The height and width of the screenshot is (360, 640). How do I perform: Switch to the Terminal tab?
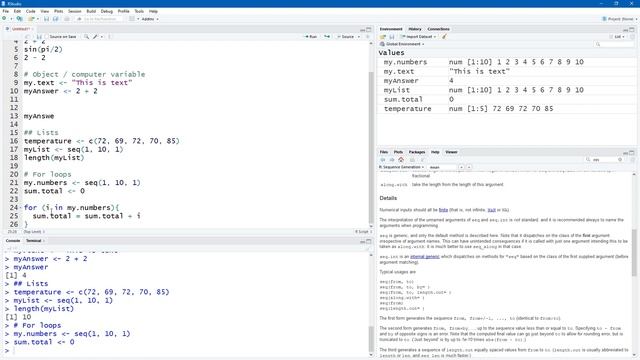33,241
